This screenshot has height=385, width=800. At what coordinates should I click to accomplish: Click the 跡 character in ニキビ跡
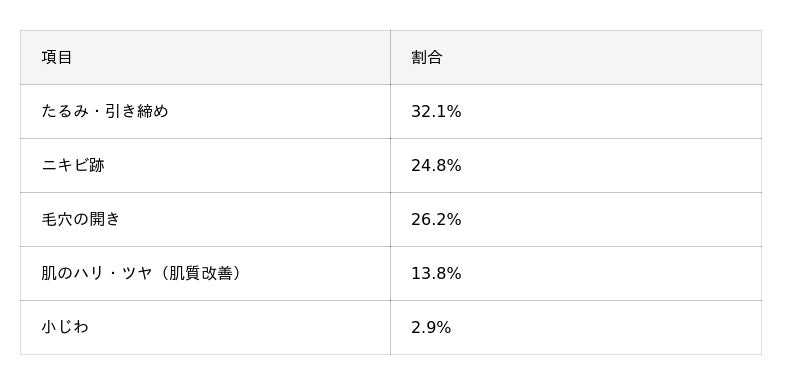96,165
